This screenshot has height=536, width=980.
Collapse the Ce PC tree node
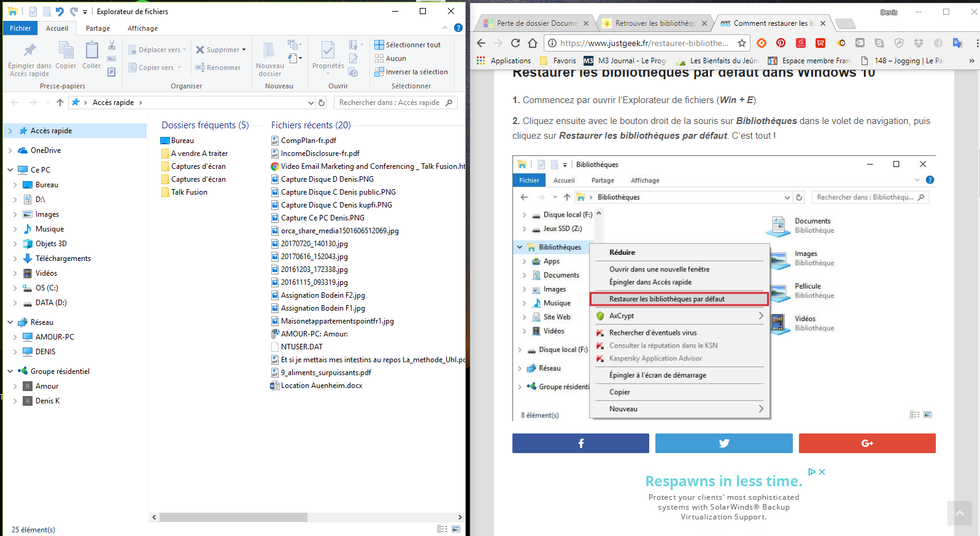10,170
